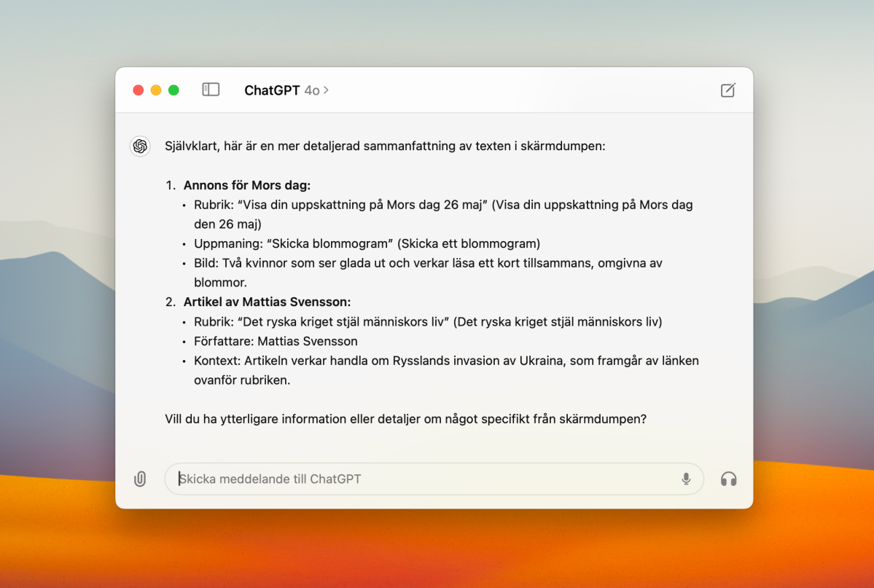Click the 'Annons för Mors dag:' heading
This screenshot has height=588, width=874.
[x=246, y=185]
